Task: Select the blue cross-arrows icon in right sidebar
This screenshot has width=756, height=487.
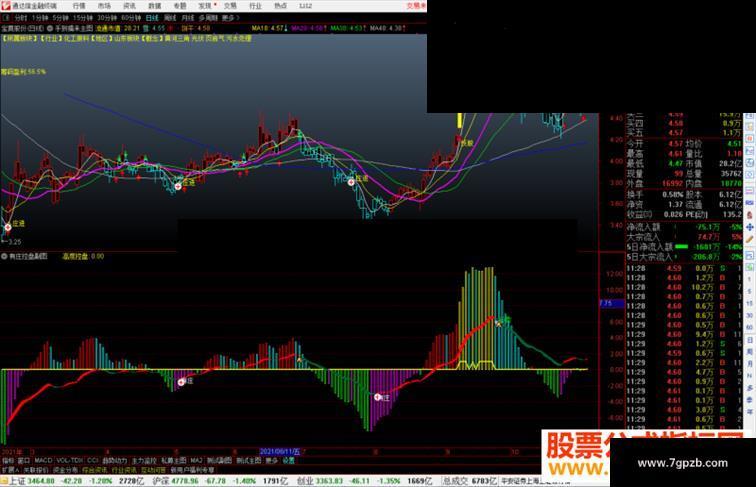Action: coord(749,228)
